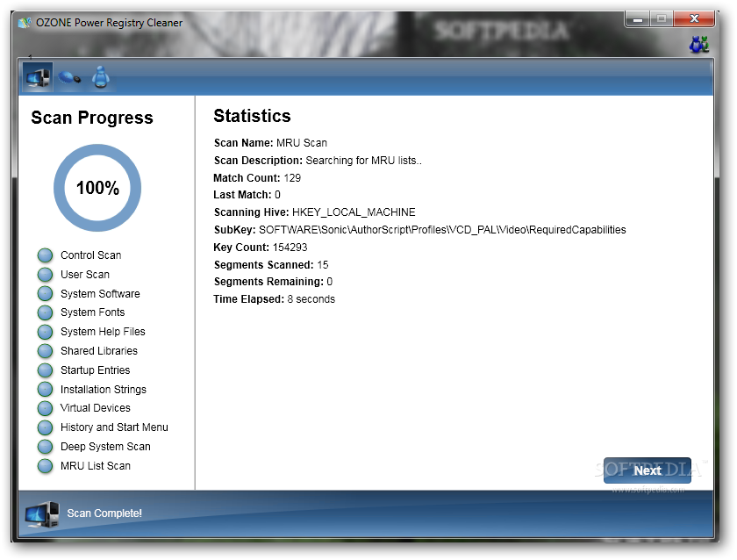Click the penguin figure toolbar icon

coord(101,77)
